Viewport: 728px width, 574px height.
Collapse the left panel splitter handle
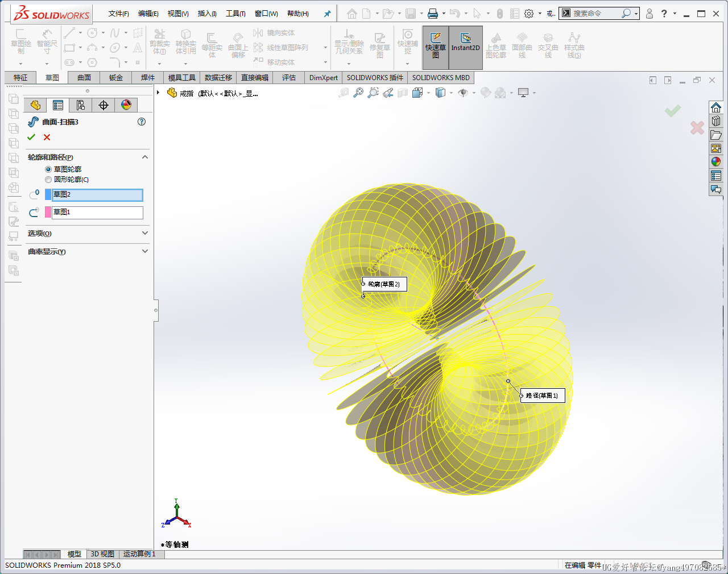[156, 310]
